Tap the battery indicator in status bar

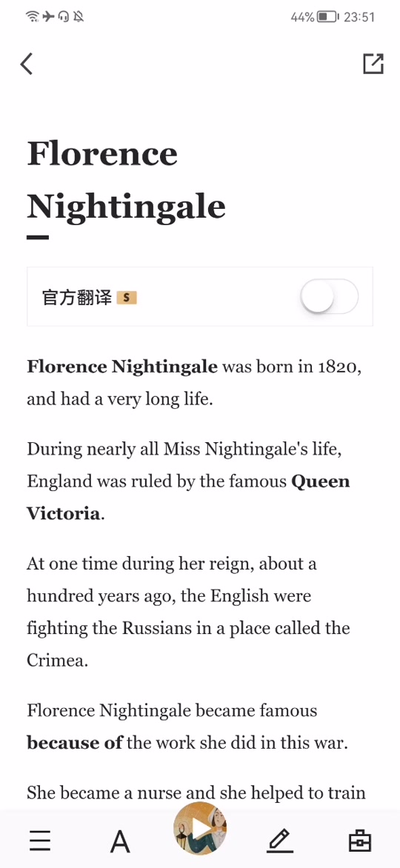[328, 16]
